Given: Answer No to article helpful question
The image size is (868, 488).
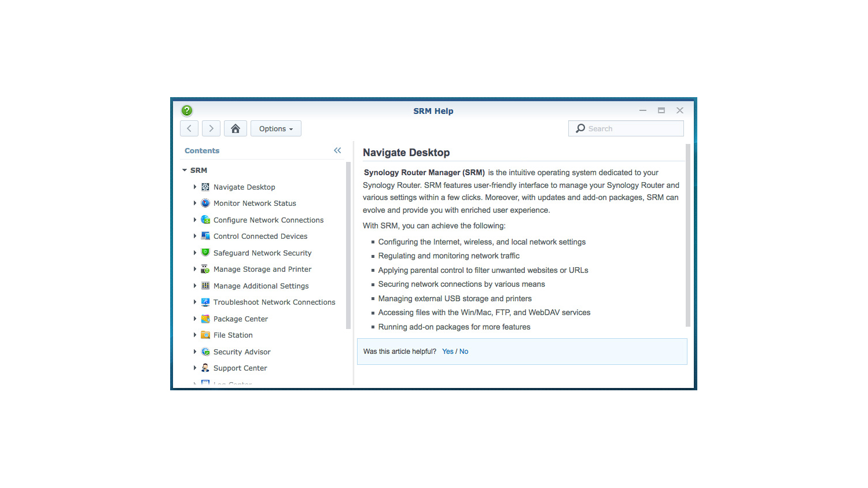Looking at the screenshot, I should click(464, 352).
